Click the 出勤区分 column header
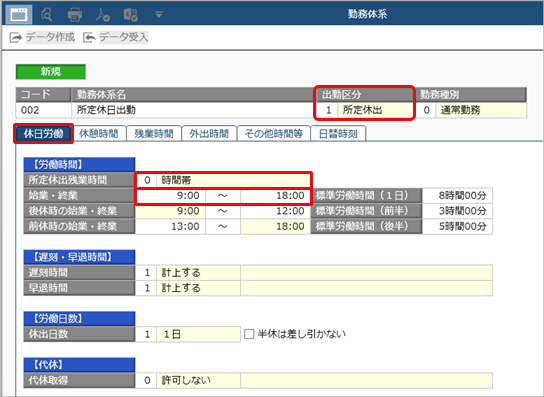This screenshot has height=397, width=544. 365,95
